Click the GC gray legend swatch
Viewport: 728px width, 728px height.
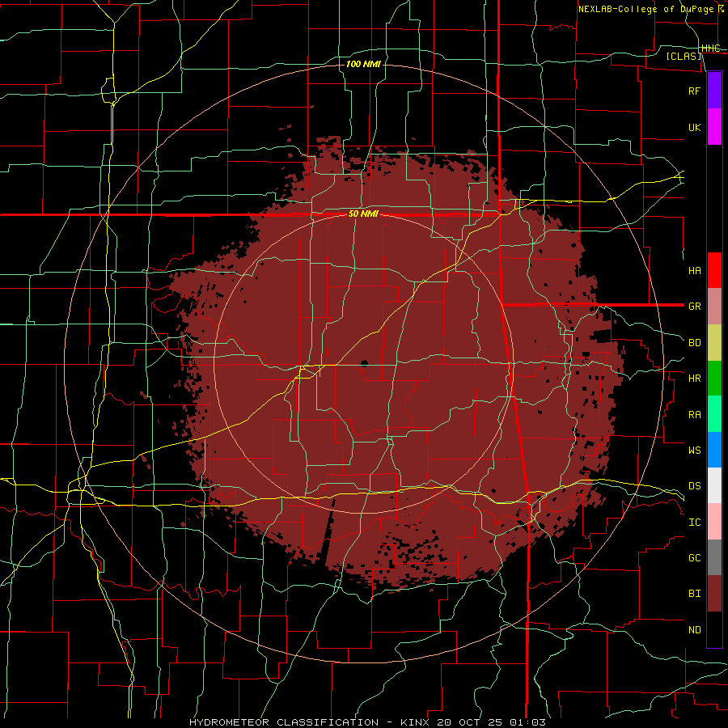(714, 557)
